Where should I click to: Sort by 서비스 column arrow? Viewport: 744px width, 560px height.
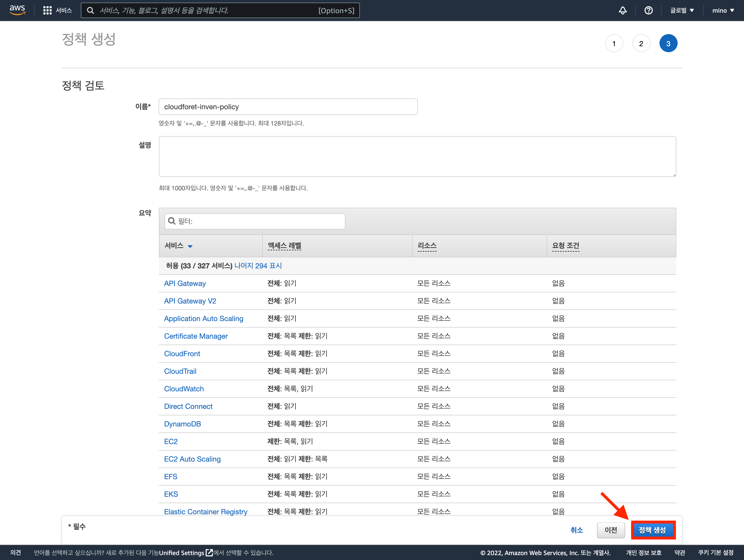click(190, 246)
